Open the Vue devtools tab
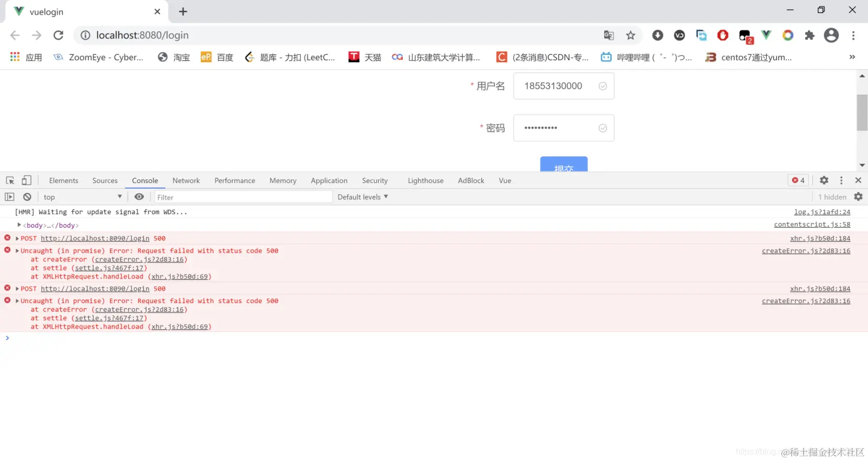The image size is (868, 461). click(x=505, y=180)
